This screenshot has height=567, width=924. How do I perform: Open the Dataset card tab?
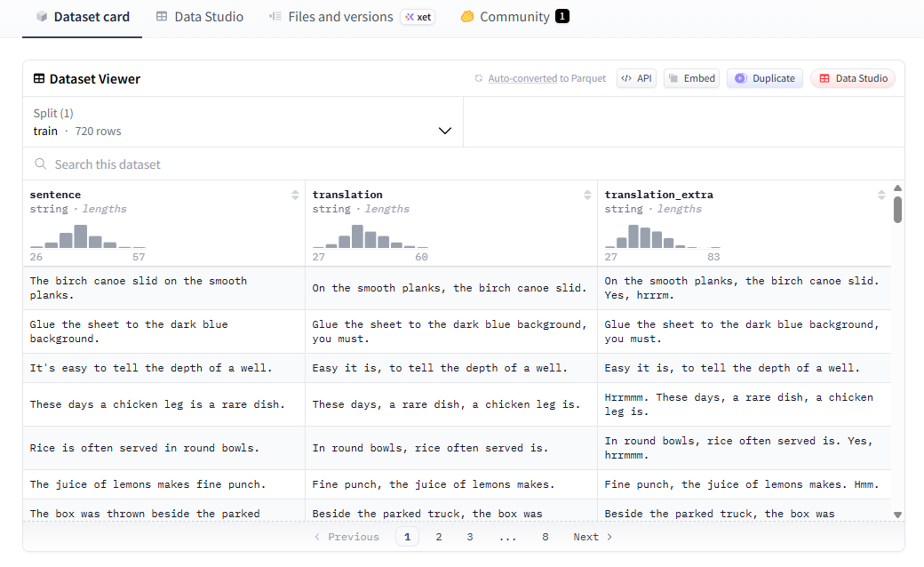click(83, 17)
